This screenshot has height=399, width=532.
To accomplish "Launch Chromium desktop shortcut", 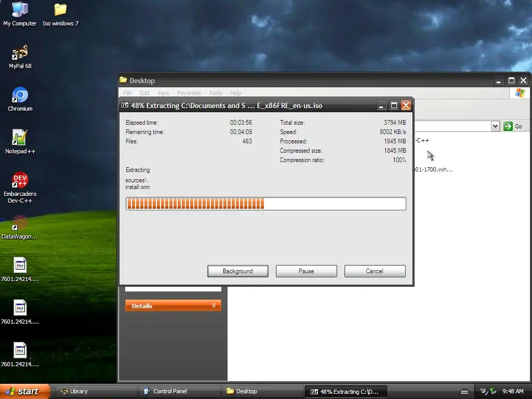I will coord(20,99).
